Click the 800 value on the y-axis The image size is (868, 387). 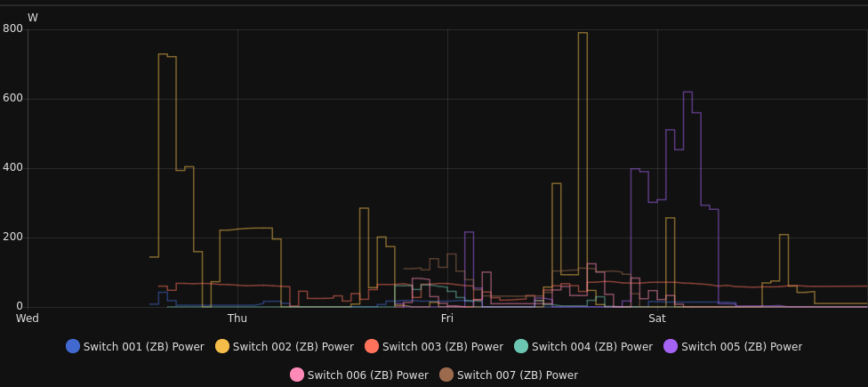[x=12, y=28]
